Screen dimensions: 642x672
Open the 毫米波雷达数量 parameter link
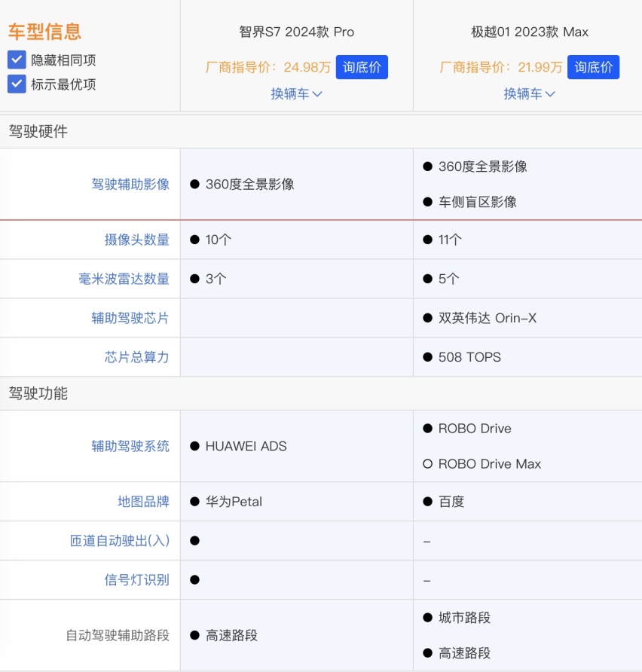point(124,279)
